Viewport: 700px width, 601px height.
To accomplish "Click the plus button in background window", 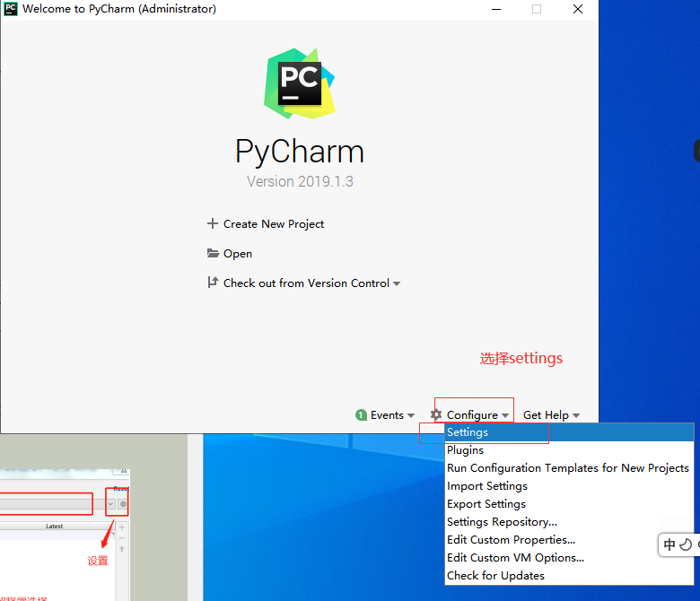I will pyautogui.click(x=121, y=527).
